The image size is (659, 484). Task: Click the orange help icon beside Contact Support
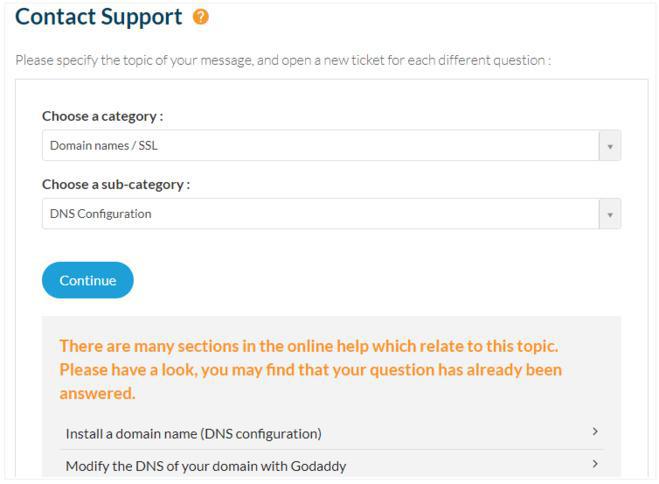[201, 17]
